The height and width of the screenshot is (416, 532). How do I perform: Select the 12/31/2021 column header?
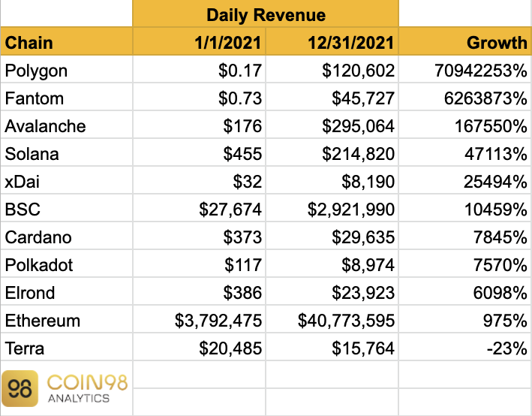coord(332,41)
